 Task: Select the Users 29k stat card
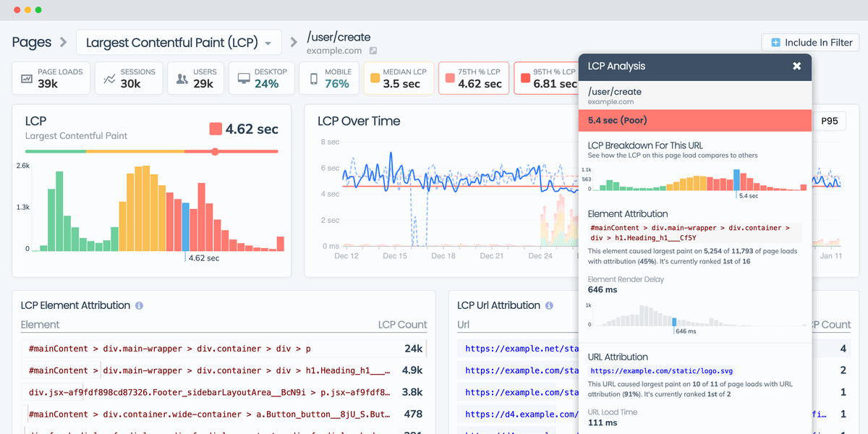click(195, 78)
